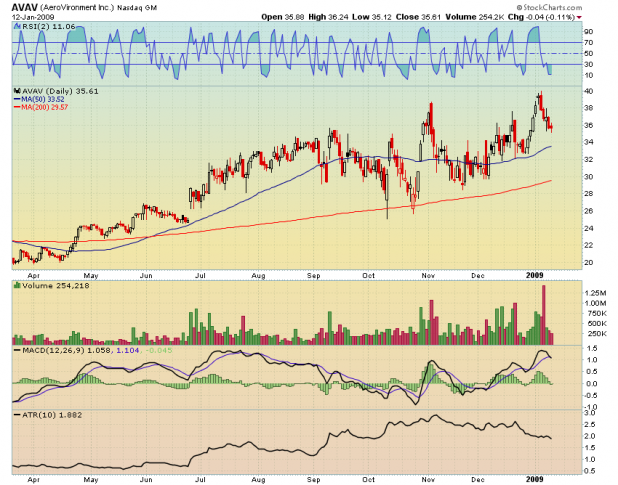Click the "MA(50) 33.52" legend entry
This screenshot has height=485, width=618.
tap(43, 99)
